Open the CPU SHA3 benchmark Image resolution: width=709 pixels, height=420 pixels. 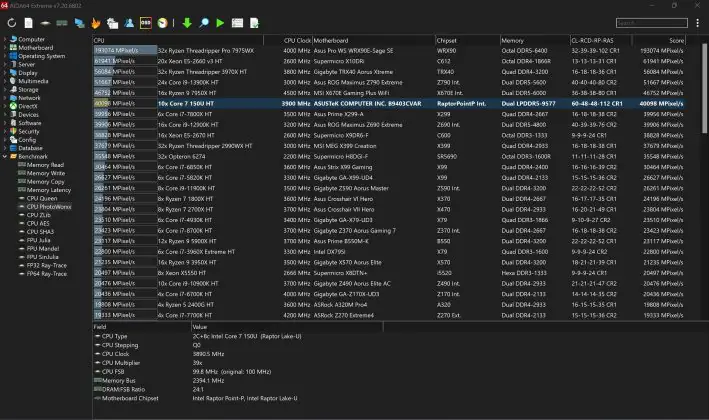[40, 231]
